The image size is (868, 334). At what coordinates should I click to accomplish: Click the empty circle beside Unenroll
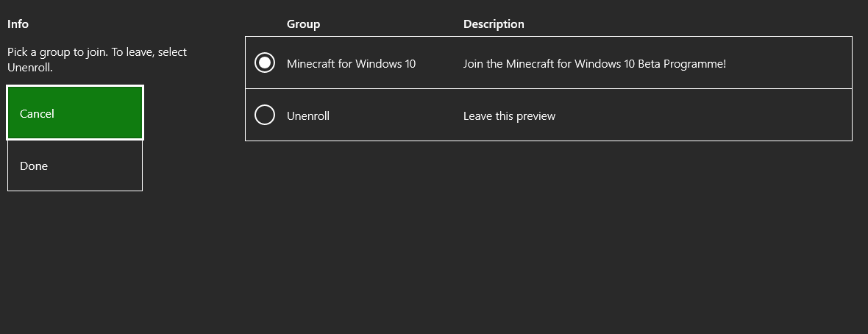[x=265, y=115]
